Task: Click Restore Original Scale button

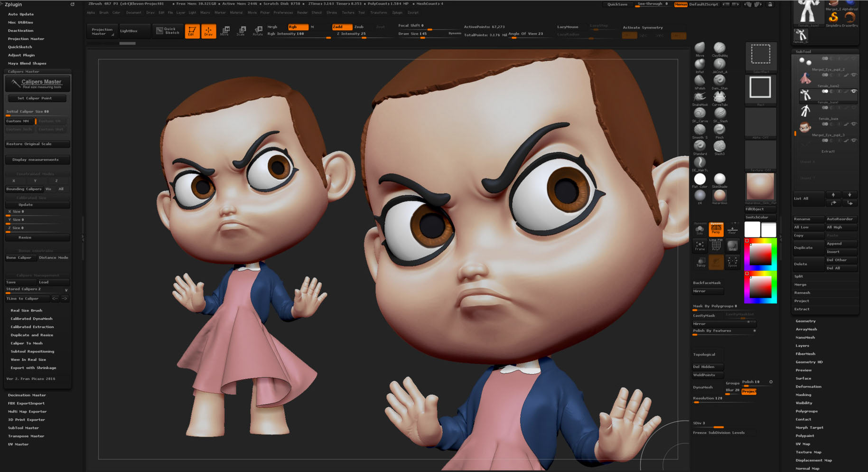Action: pos(37,144)
